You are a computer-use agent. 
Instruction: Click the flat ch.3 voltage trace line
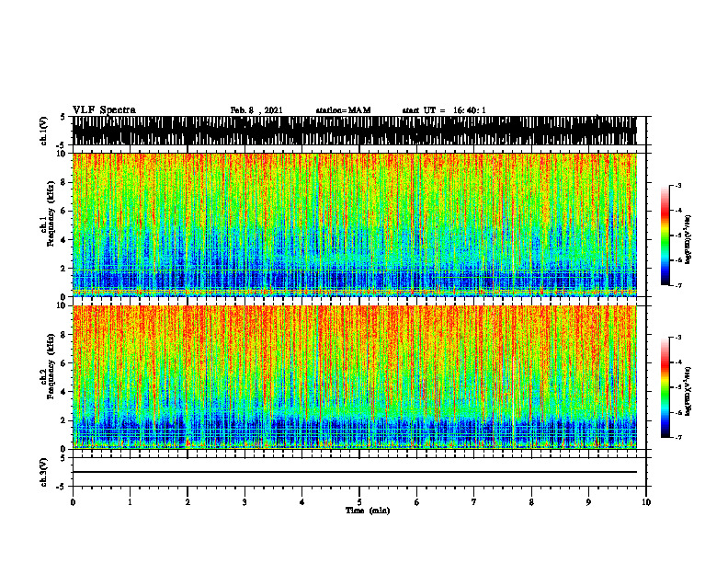click(354, 472)
